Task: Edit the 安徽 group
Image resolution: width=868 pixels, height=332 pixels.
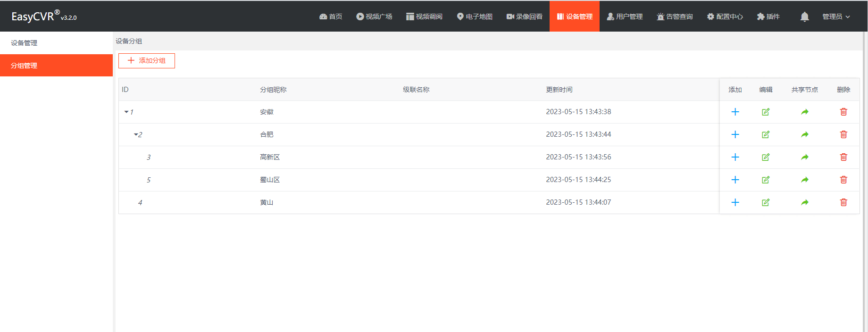Action: 766,112
